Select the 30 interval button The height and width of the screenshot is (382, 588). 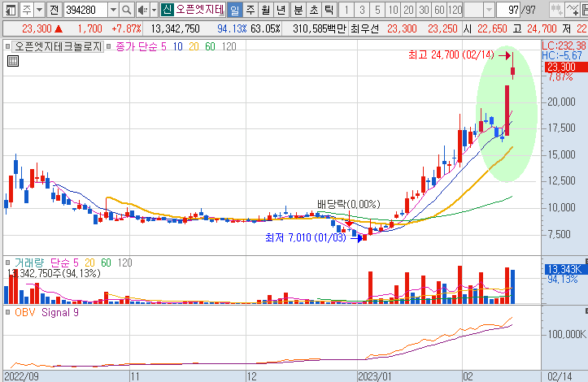[x=424, y=10]
